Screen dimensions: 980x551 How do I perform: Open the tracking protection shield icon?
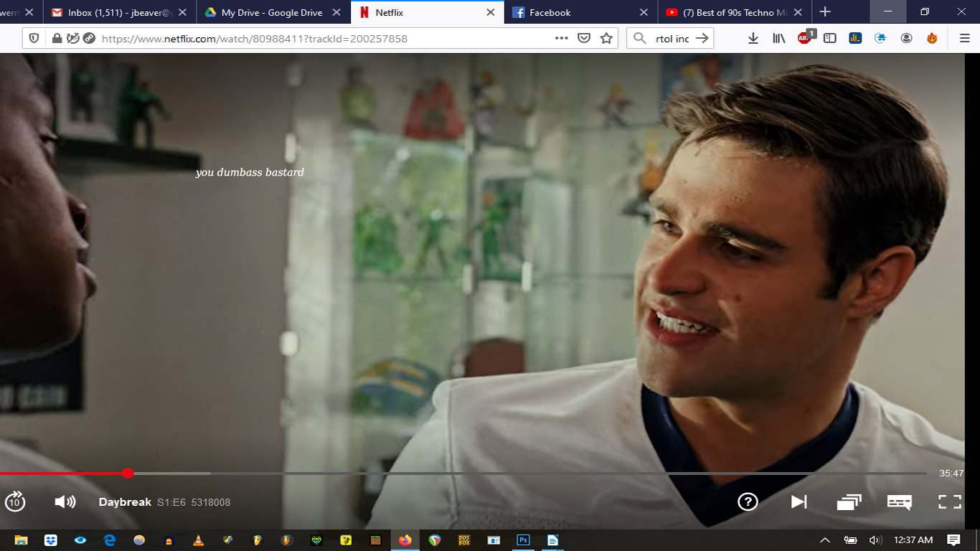pos(33,38)
